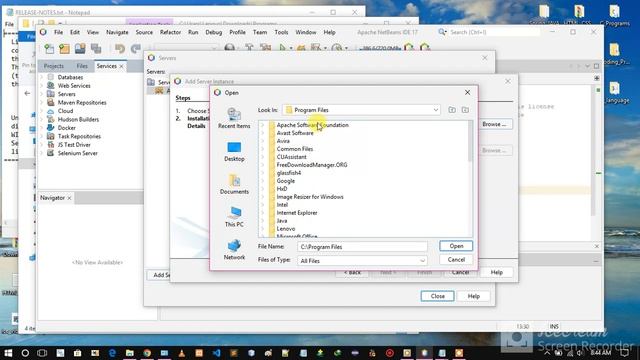Click Redo arrow in NetBeans toolbar
640x360 pixels.
coord(136,49)
